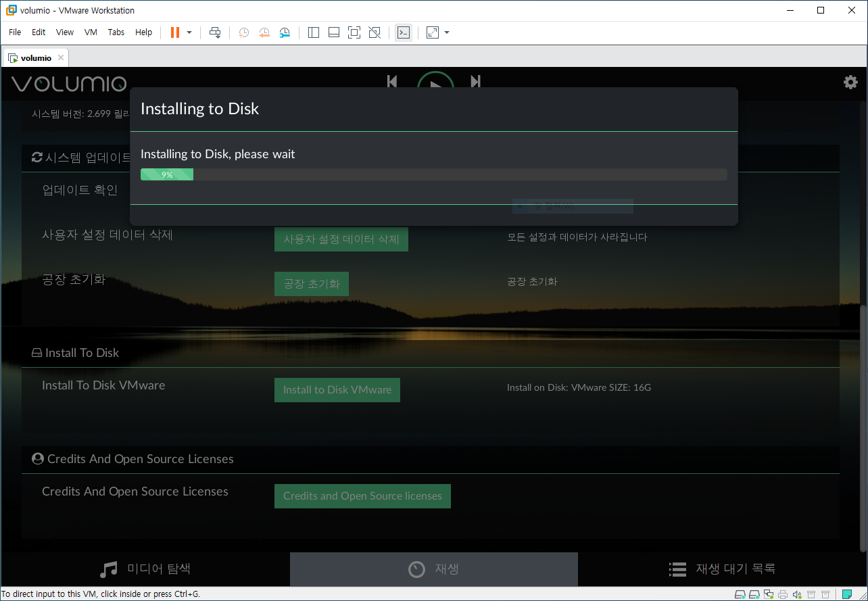Click '모든 설정과 데이터가 사라집니다' description
The image size is (868, 601).
click(577, 237)
